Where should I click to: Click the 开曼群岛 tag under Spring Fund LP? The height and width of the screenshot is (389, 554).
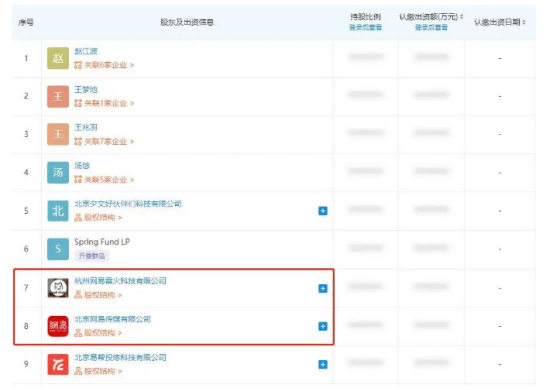[92, 256]
